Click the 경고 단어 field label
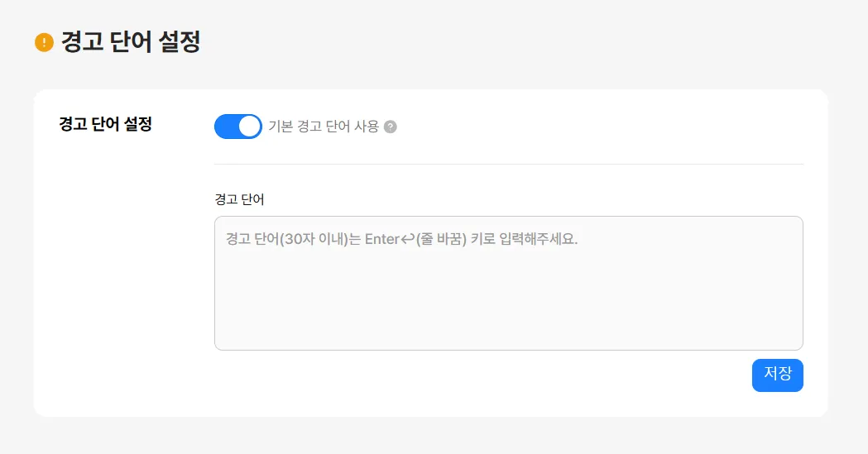Screen dimensions: 868x454 tap(239, 199)
